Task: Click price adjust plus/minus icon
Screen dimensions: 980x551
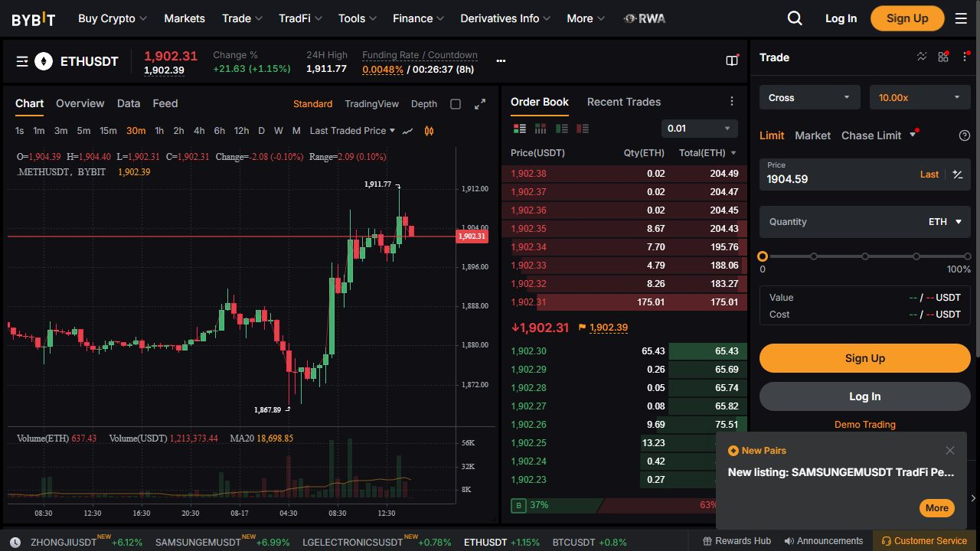Action: click(x=957, y=174)
